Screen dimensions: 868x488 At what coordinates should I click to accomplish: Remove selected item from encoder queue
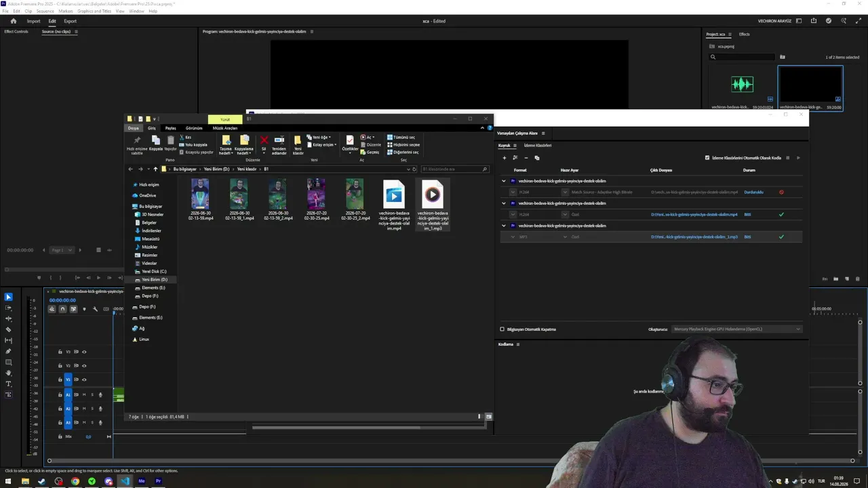click(x=526, y=158)
